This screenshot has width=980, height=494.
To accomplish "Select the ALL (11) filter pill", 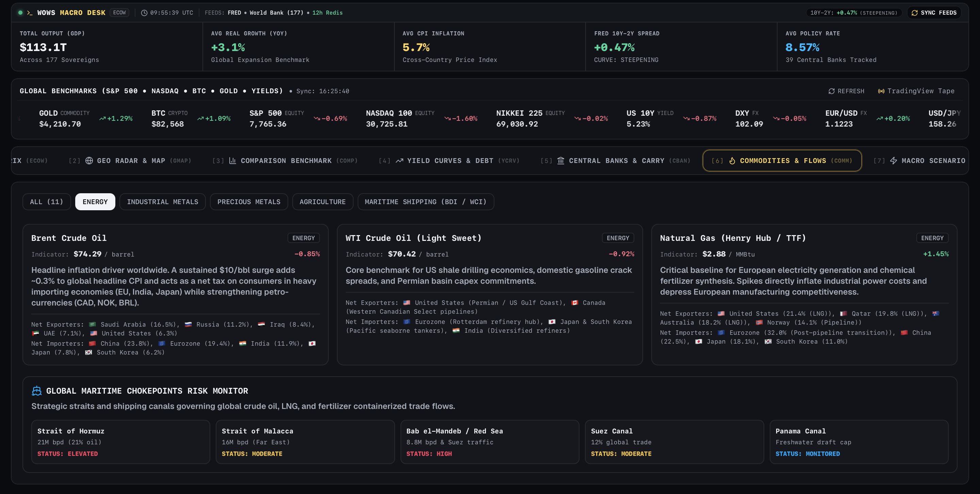I will 46,202.
